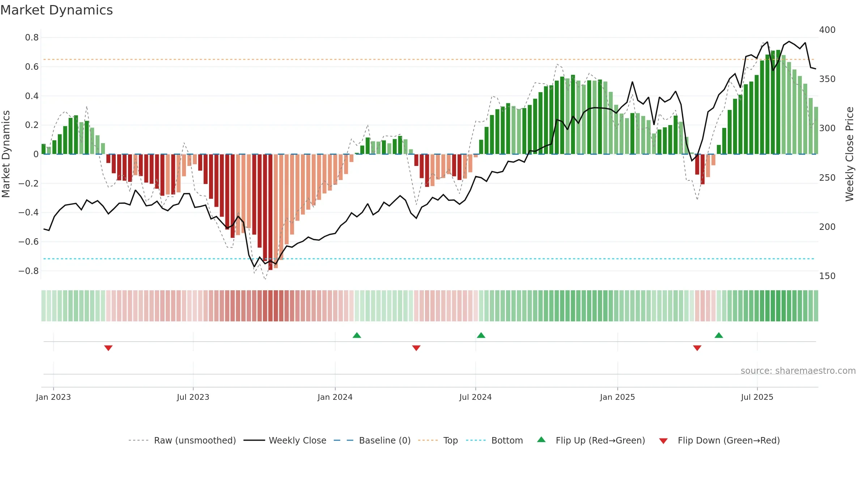Screen dimensions: 868x488
Task: Click the Jan 2025 x-axis label
Action: coord(618,397)
